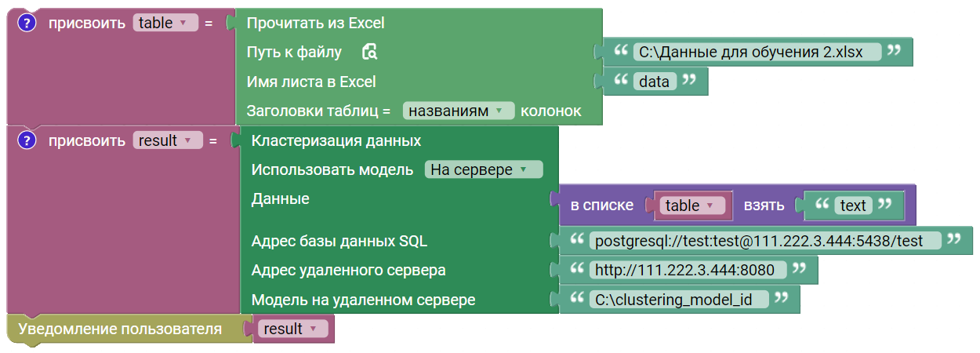The height and width of the screenshot is (353, 980).
Task: Click help icon on the result assignment block
Action: click(27, 141)
